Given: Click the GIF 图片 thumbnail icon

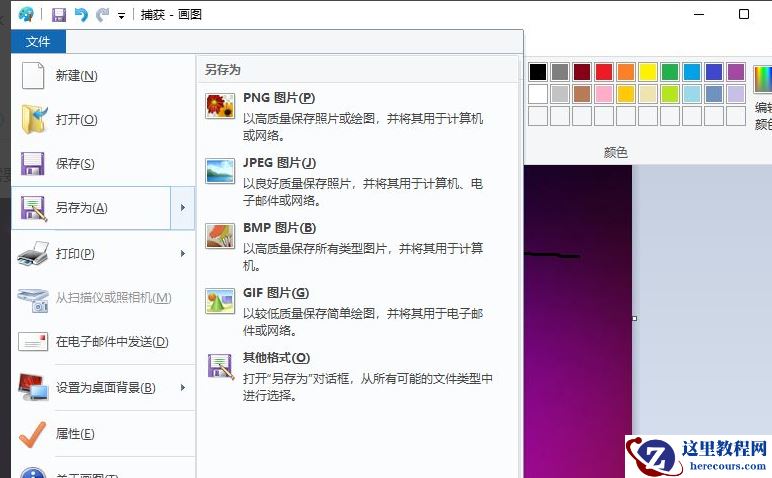Looking at the screenshot, I should (x=220, y=301).
